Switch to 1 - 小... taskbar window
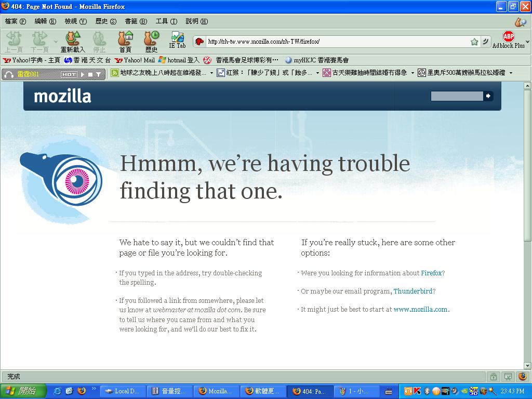This screenshot has height=399, width=532. click(x=355, y=391)
